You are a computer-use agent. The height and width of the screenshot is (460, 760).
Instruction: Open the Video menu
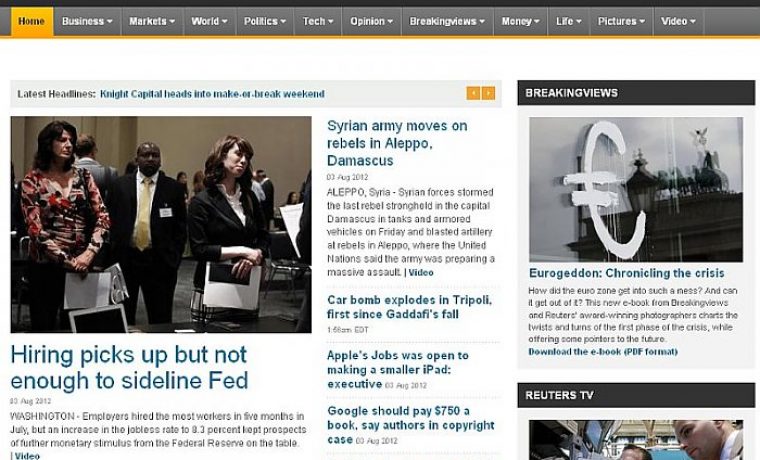[678, 21]
